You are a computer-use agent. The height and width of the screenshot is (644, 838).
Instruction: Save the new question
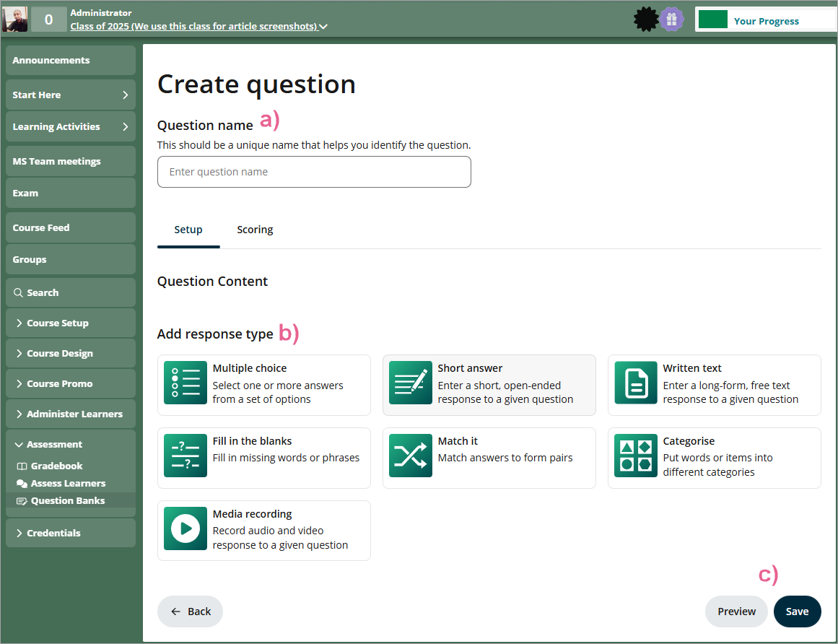(x=797, y=611)
